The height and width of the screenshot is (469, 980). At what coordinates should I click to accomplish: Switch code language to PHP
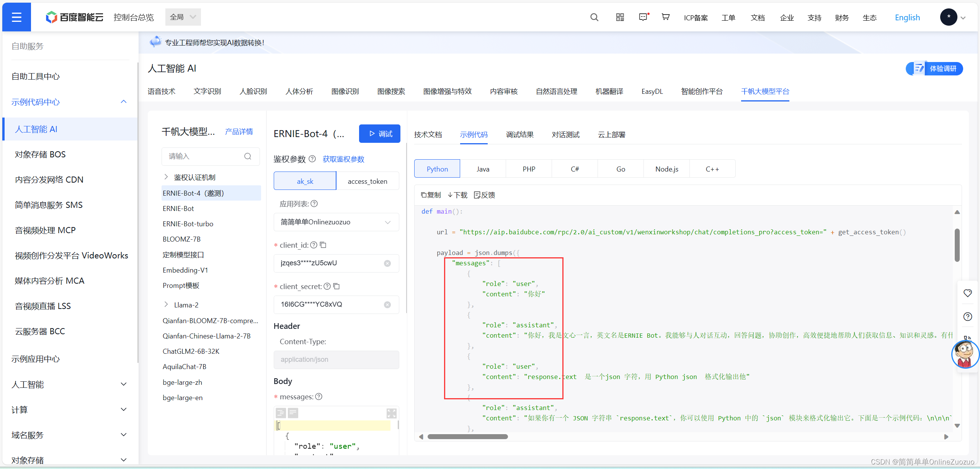529,169
